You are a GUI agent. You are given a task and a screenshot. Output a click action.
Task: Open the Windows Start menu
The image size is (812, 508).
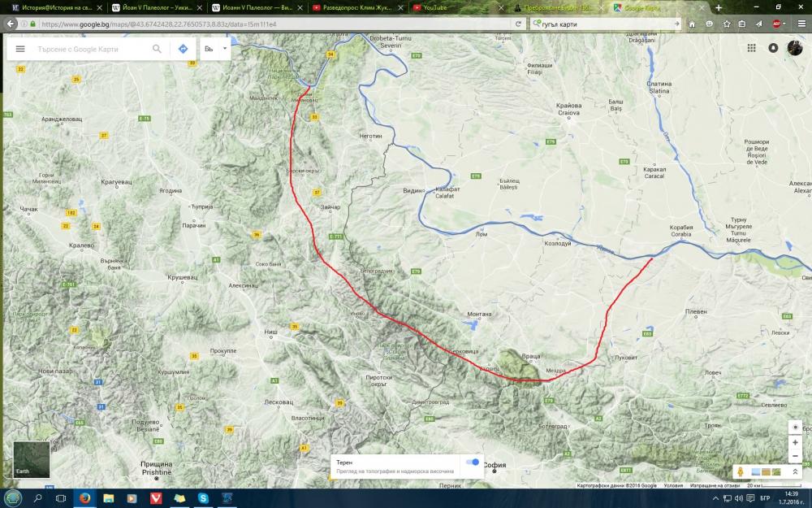point(12,498)
